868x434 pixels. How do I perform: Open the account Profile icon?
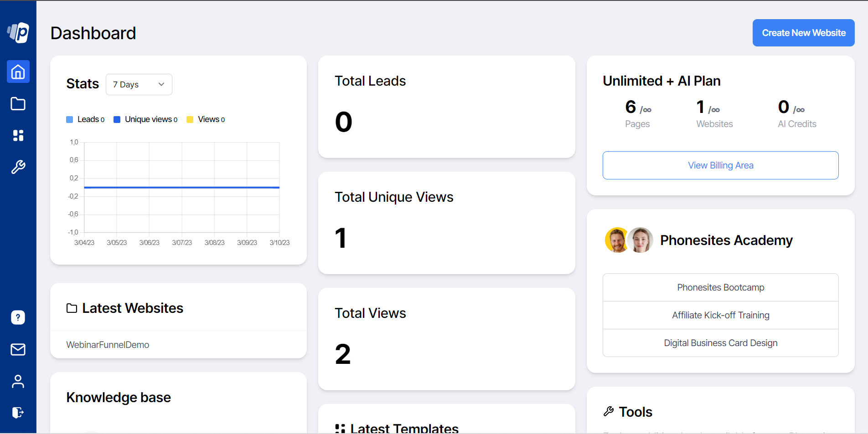tap(18, 381)
